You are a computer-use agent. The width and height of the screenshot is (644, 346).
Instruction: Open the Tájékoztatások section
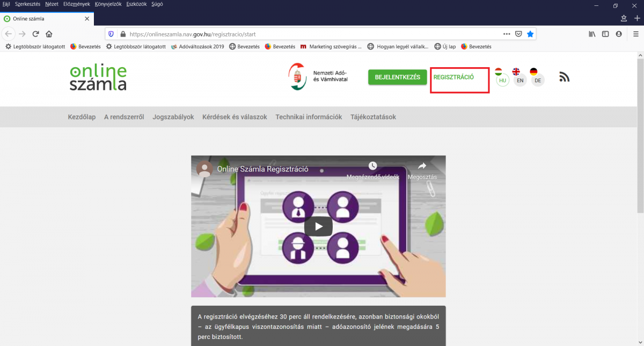point(374,117)
